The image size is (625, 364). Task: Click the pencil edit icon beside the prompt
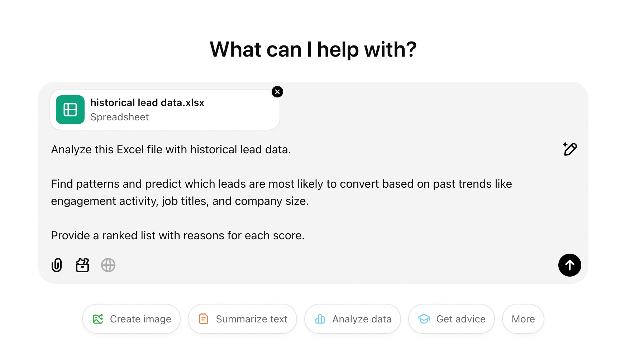(x=570, y=149)
